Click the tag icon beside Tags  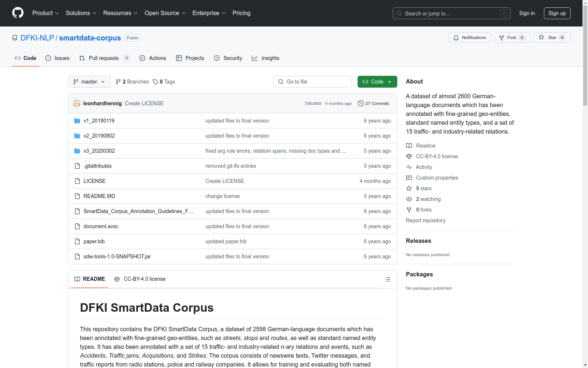(155, 82)
